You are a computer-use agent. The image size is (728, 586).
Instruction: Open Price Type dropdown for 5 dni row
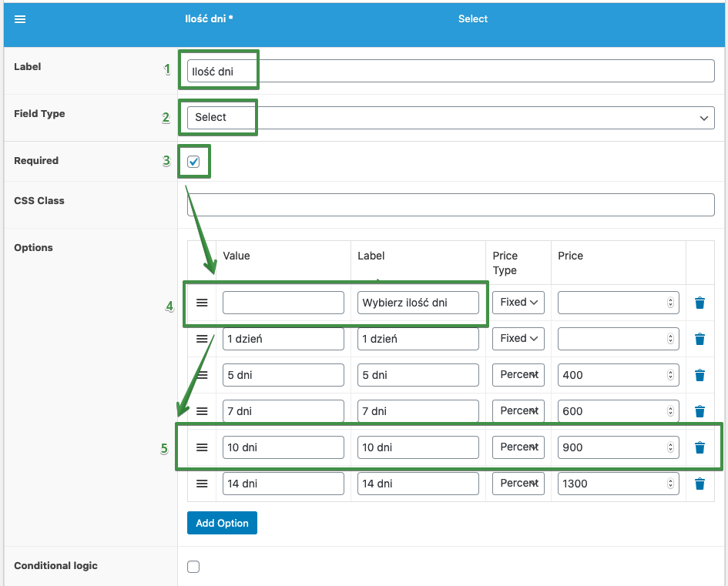(x=518, y=375)
